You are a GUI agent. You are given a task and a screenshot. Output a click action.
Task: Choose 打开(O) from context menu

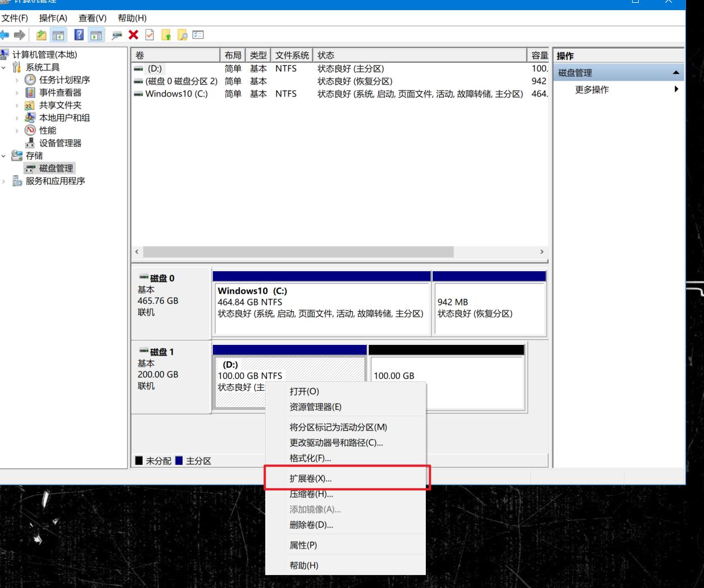point(345,391)
